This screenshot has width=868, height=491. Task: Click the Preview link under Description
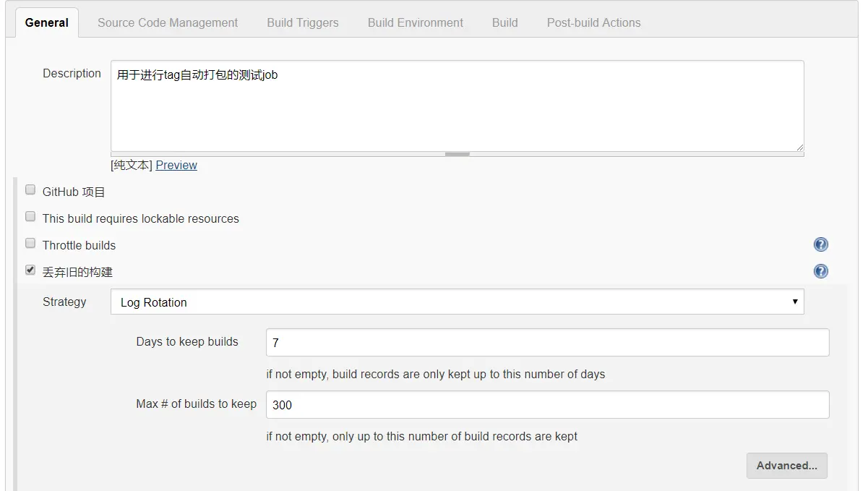coord(176,165)
